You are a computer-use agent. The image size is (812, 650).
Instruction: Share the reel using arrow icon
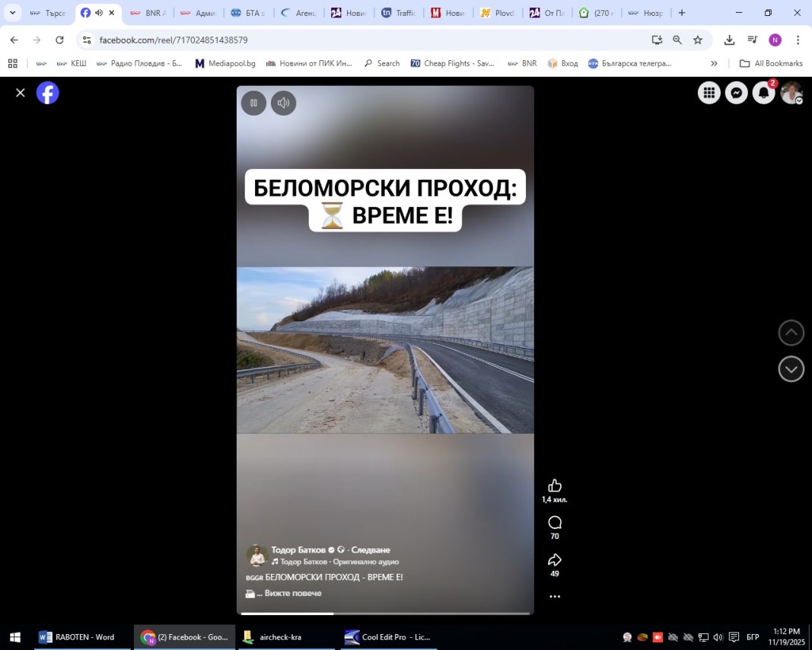555,559
